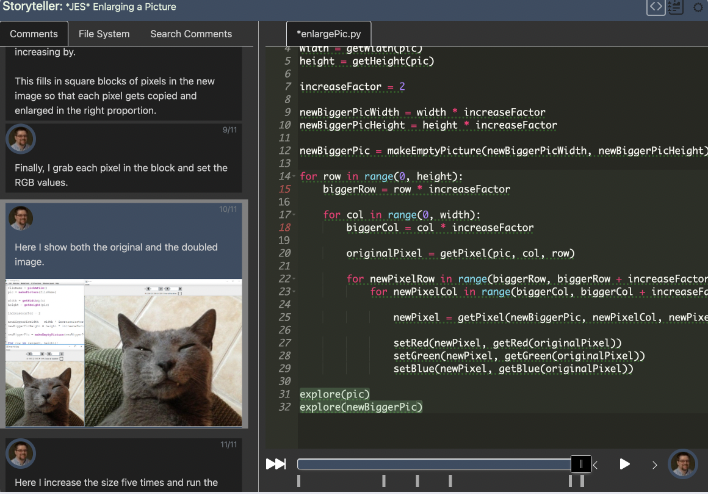The height and width of the screenshot is (494, 708).
Task: Click the playback slider handle
Action: coord(581,464)
